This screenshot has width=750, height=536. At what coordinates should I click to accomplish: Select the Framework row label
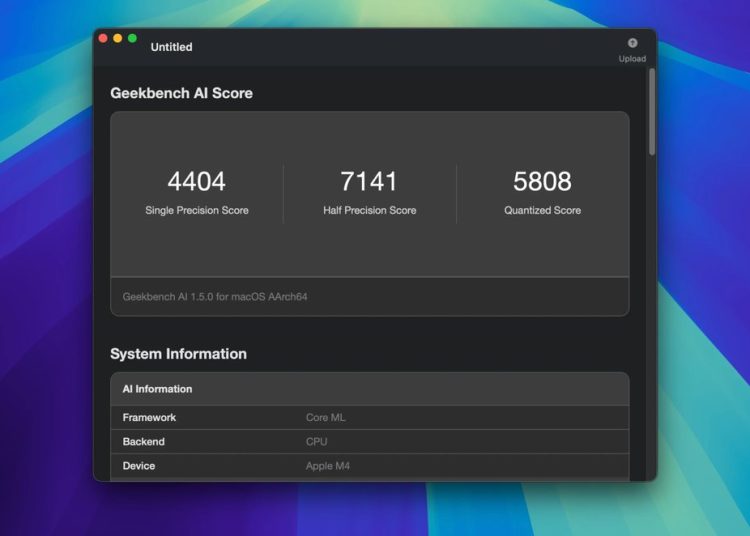point(149,417)
